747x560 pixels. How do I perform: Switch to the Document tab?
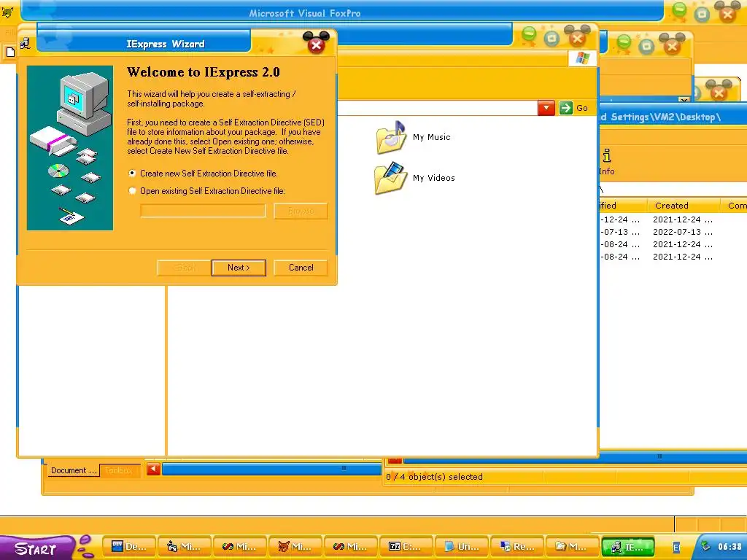coord(74,470)
